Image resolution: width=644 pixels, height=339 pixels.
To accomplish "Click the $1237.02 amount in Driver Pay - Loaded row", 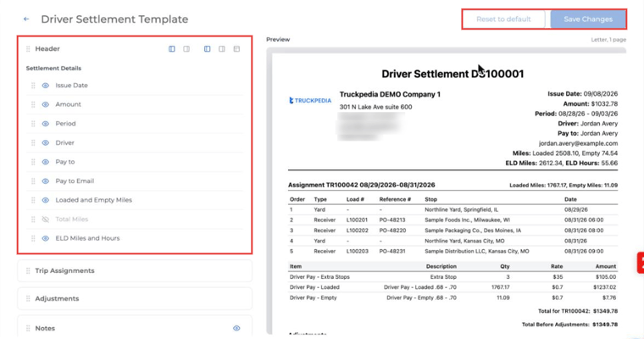I will [604, 287].
